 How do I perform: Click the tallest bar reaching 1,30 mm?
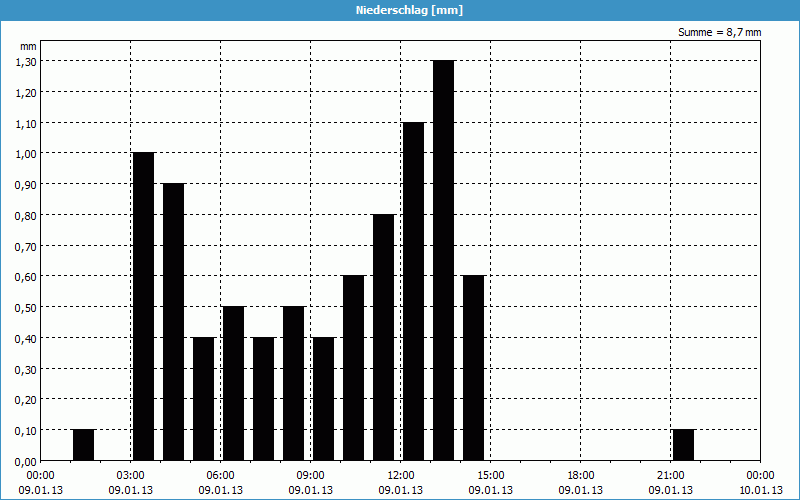443,260
